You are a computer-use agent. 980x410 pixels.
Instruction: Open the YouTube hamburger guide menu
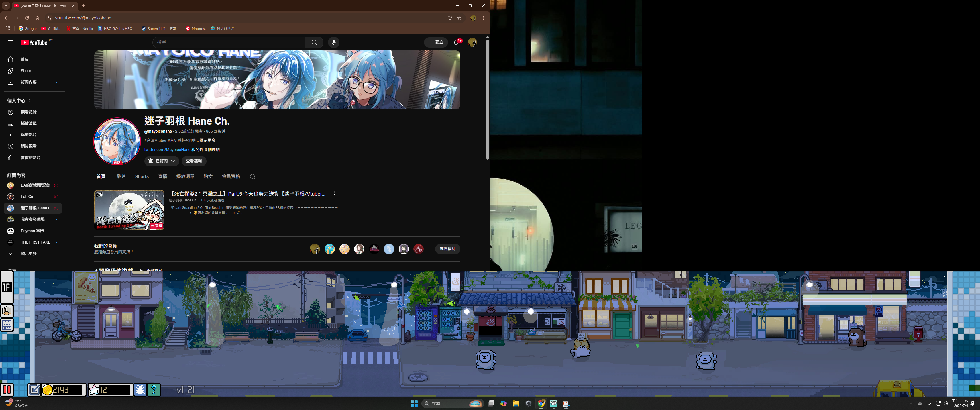click(x=10, y=43)
